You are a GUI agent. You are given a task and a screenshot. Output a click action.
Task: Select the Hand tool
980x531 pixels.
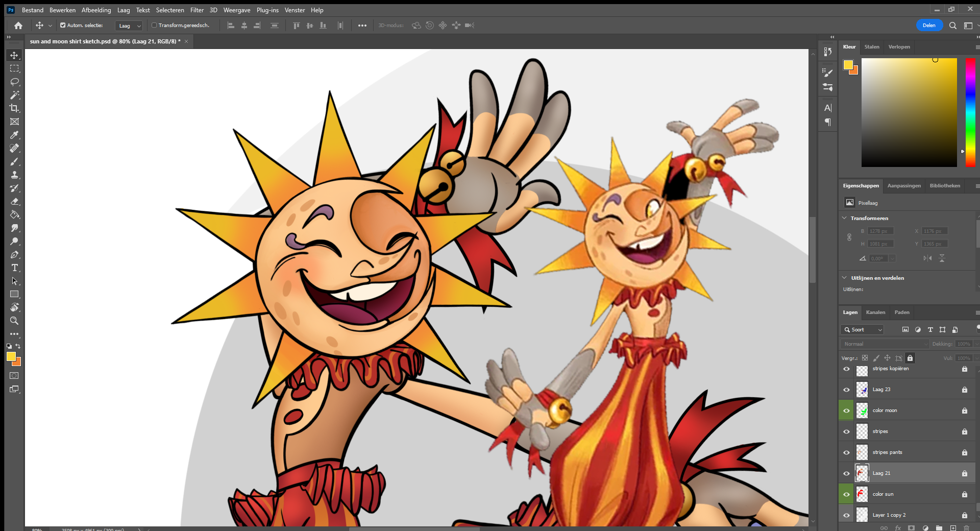[x=14, y=307]
